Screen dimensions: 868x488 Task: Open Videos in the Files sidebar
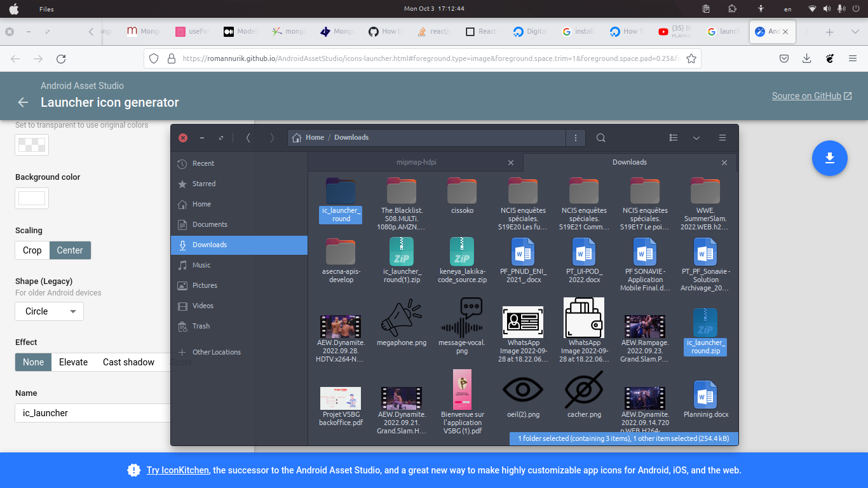(x=239, y=306)
